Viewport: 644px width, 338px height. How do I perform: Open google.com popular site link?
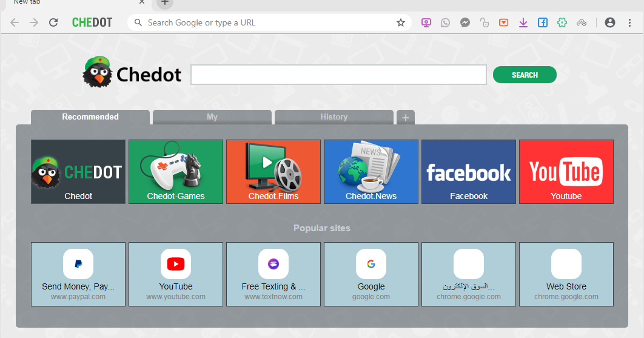[371, 297]
